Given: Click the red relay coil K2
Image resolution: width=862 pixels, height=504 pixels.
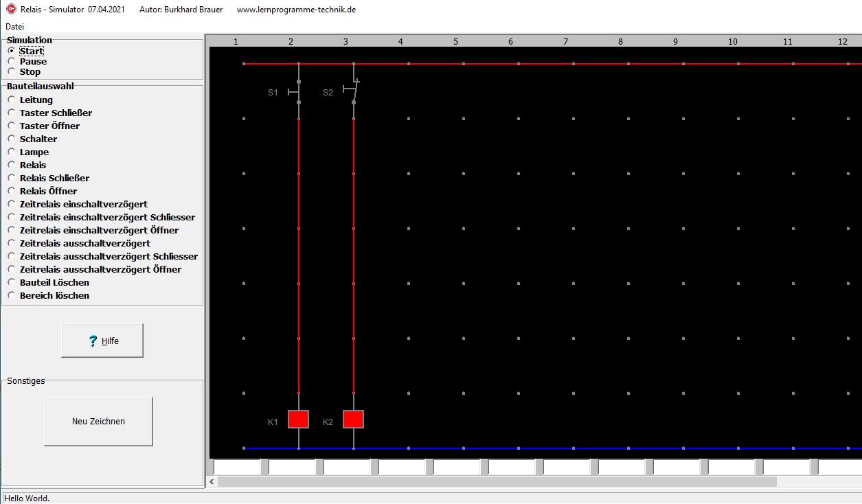Looking at the screenshot, I should pos(353,419).
